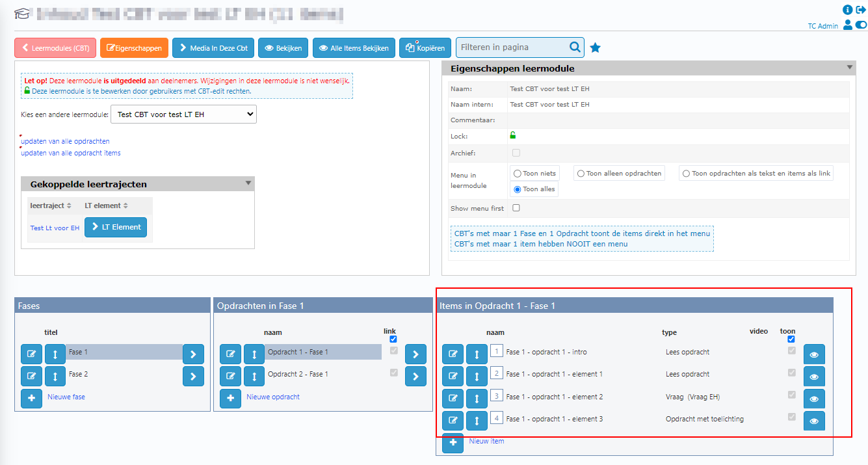
Task: Click the logout icon at top right
Action: click(x=861, y=10)
